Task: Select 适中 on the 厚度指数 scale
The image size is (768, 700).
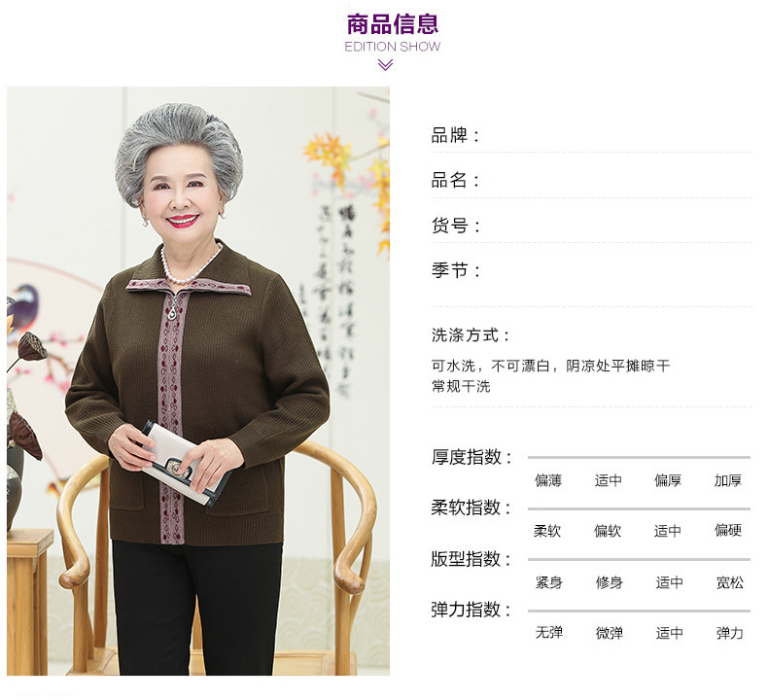Action: point(609,480)
